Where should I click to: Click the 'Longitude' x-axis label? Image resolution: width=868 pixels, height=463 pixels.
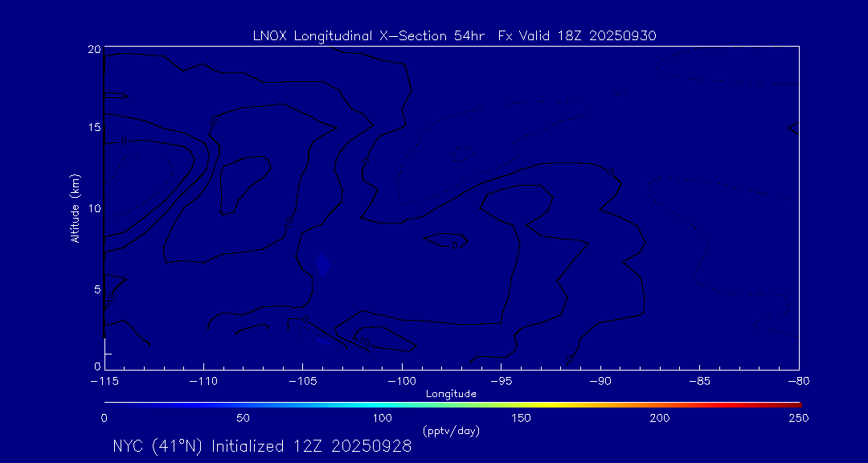pos(451,394)
